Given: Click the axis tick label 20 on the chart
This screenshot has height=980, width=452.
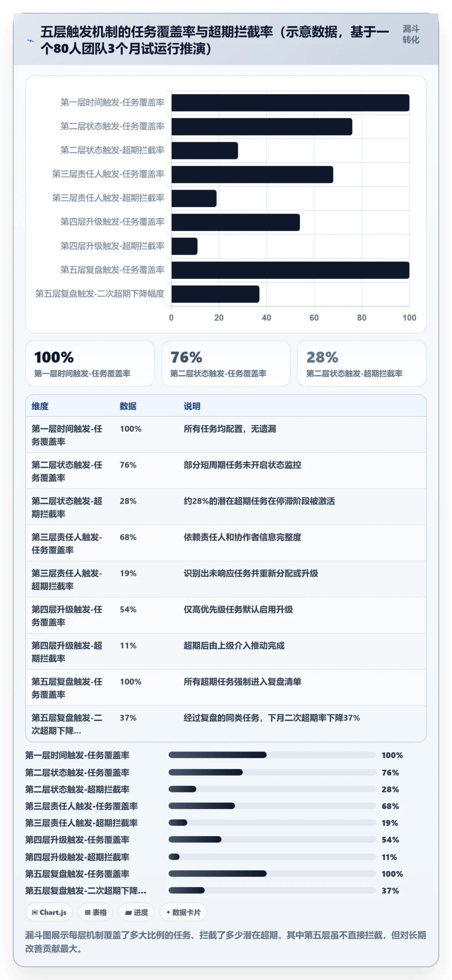Looking at the screenshot, I should 219,318.
